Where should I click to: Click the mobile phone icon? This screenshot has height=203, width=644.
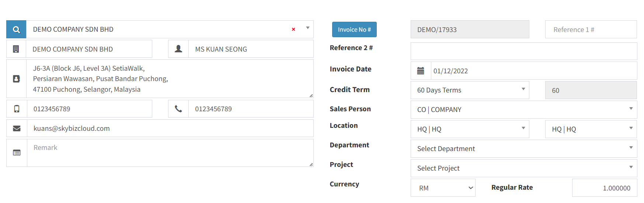(x=17, y=109)
